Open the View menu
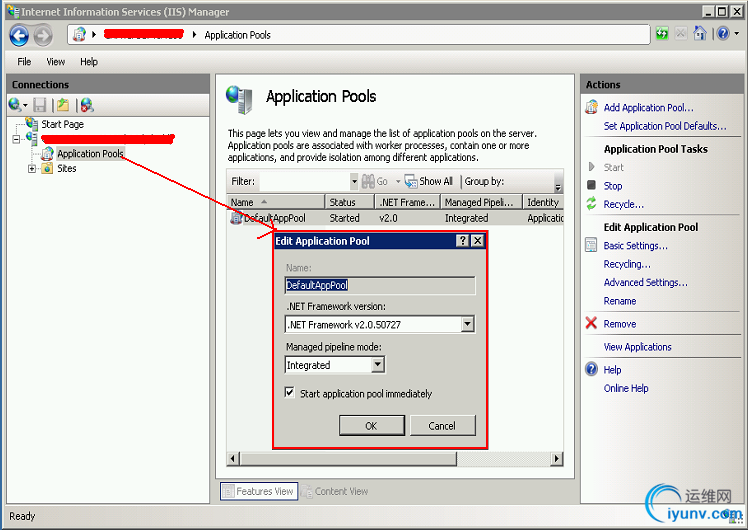The width and height of the screenshot is (748, 530). tap(55, 62)
